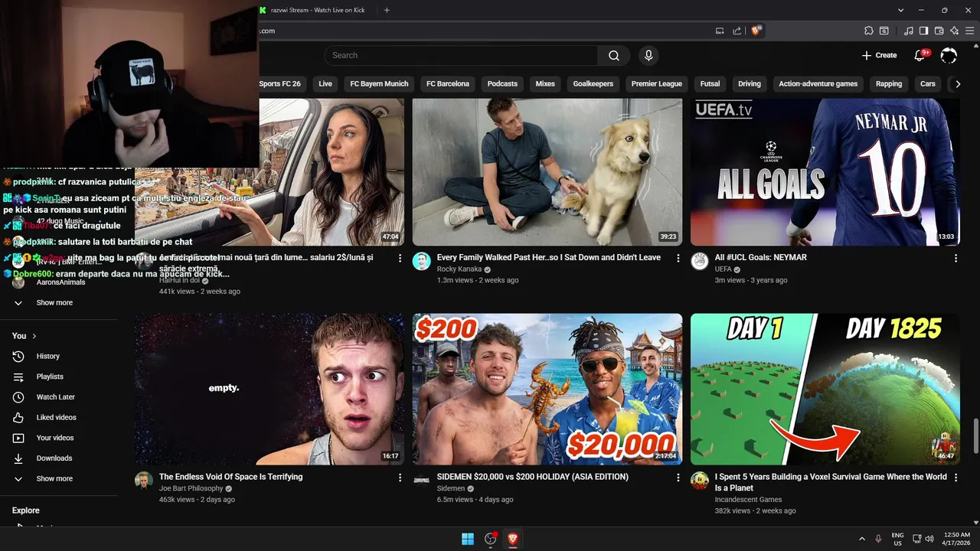Open title The Endless Void Of Space

(x=231, y=477)
